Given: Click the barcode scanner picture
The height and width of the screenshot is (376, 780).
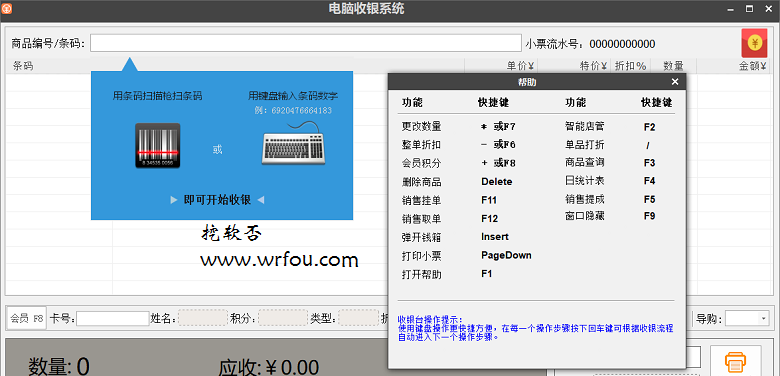Looking at the screenshot, I should pyautogui.click(x=158, y=146).
